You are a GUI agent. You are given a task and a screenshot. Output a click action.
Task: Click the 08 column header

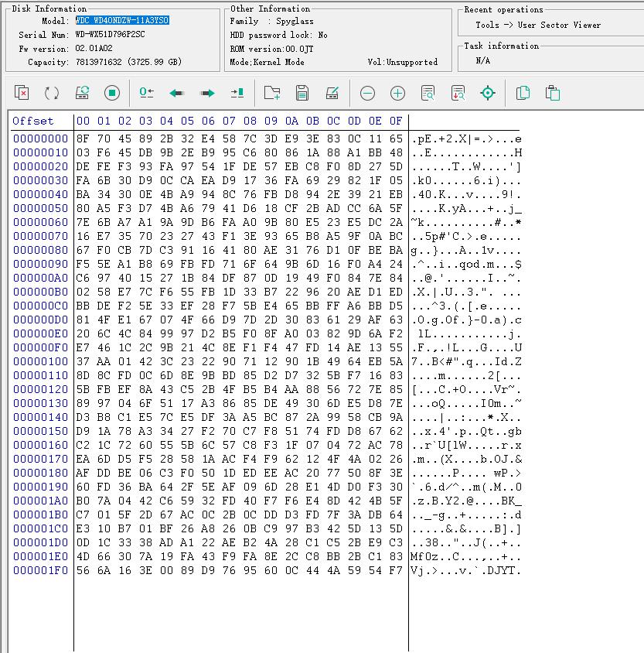pos(250,121)
